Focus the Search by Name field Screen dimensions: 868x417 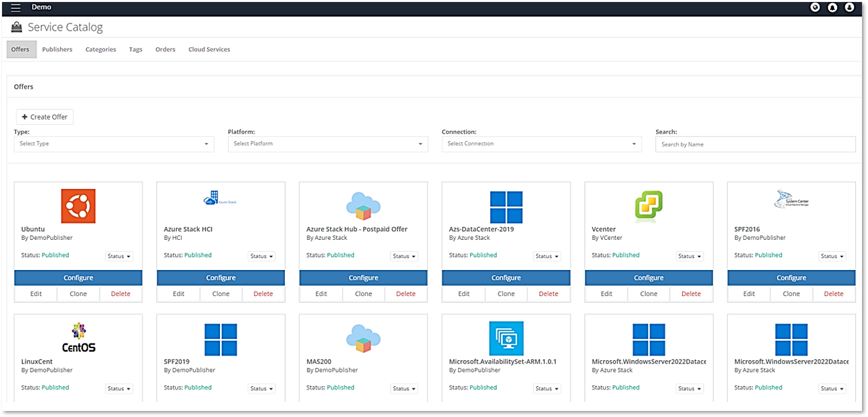click(x=756, y=144)
